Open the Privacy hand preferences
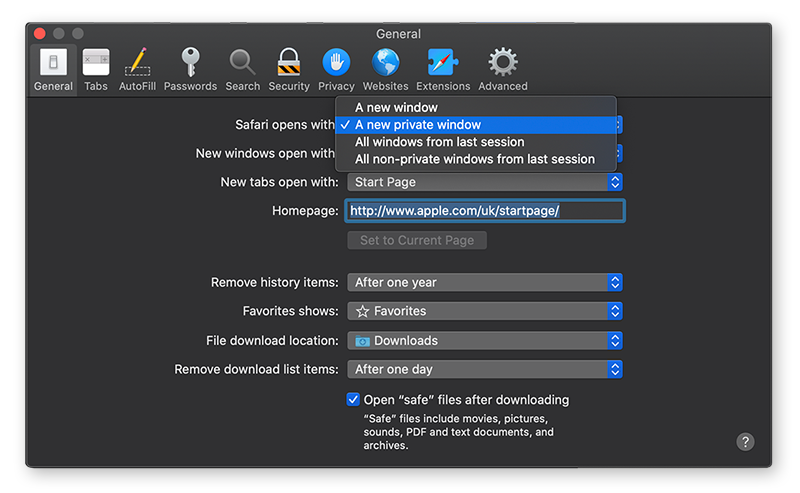This screenshot has height=493, width=800. (336, 70)
